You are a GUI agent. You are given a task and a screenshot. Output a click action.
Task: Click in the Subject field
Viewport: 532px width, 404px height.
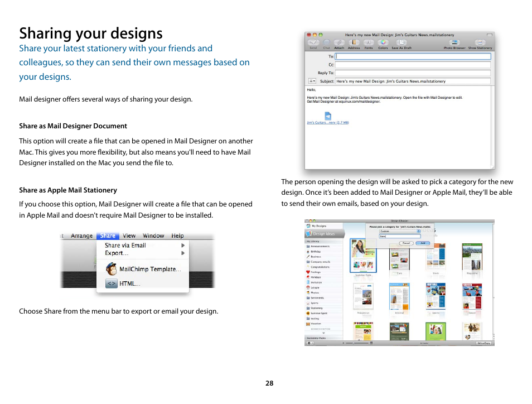(x=413, y=81)
